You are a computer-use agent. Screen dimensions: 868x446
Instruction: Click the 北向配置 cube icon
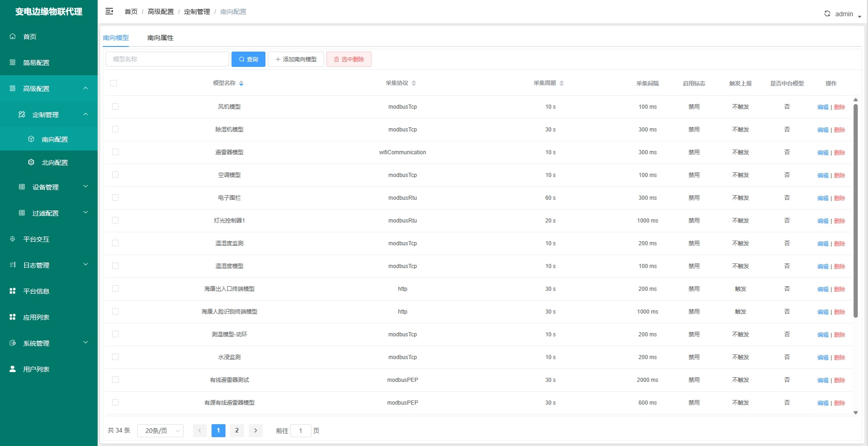(31, 163)
